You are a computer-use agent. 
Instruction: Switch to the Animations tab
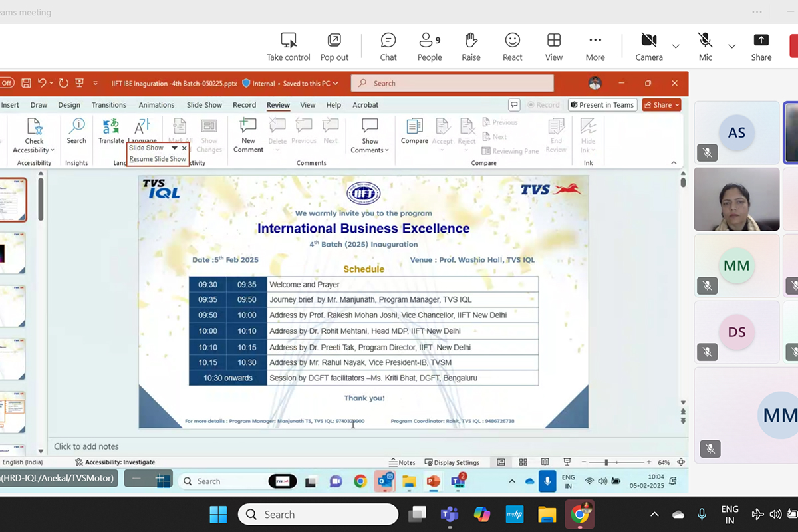click(156, 105)
